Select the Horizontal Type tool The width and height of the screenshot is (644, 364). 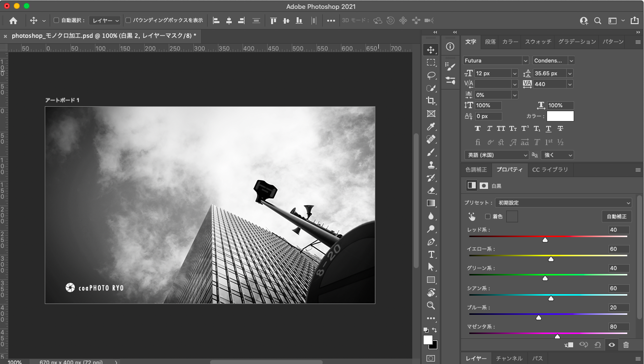pyautogui.click(x=431, y=254)
